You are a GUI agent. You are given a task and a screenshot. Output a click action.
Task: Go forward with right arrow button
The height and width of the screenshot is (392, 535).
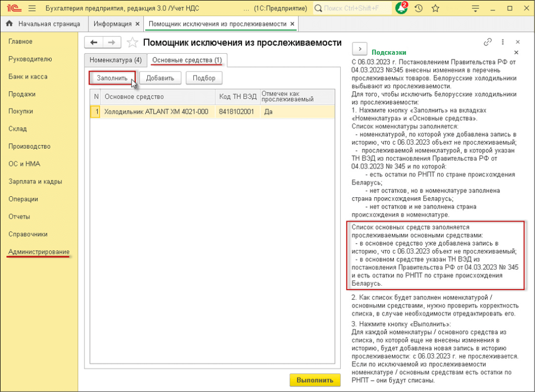(x=112, y=42)
